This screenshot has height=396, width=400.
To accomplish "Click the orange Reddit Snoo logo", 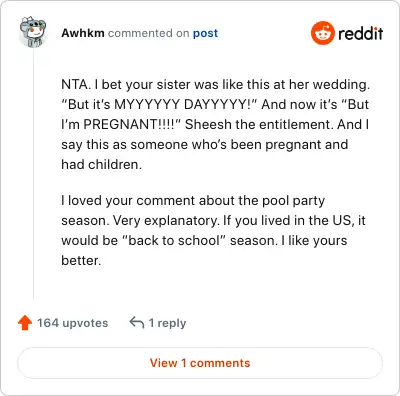I will [322, 33].
